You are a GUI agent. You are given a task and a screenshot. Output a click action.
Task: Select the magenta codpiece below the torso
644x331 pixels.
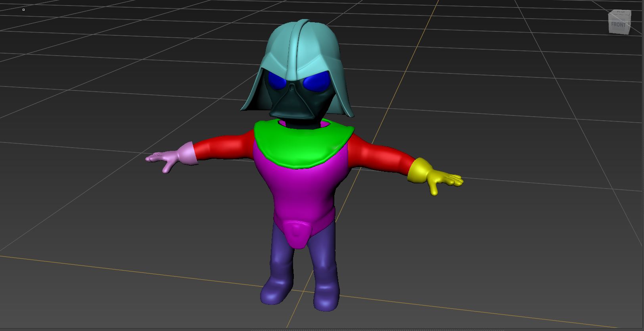click(x=297, y=234)
